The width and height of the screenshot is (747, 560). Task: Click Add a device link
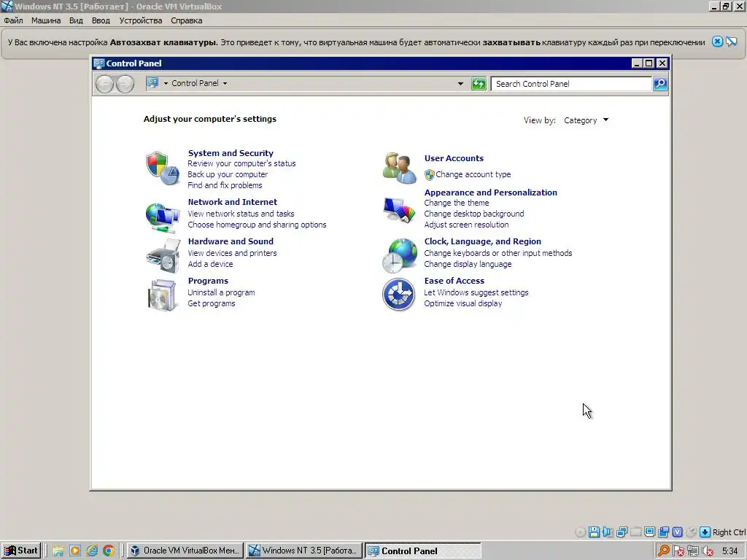tap(210, 264)
